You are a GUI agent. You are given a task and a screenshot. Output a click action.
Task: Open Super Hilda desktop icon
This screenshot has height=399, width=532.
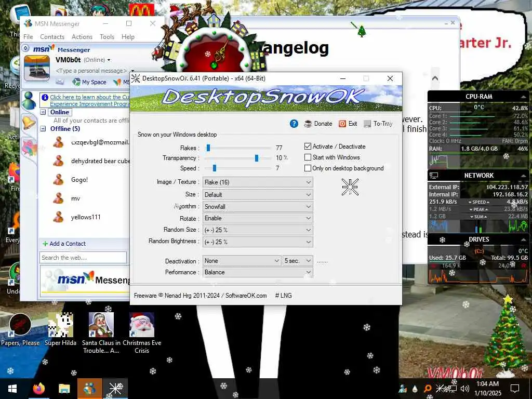coord(60,329)
